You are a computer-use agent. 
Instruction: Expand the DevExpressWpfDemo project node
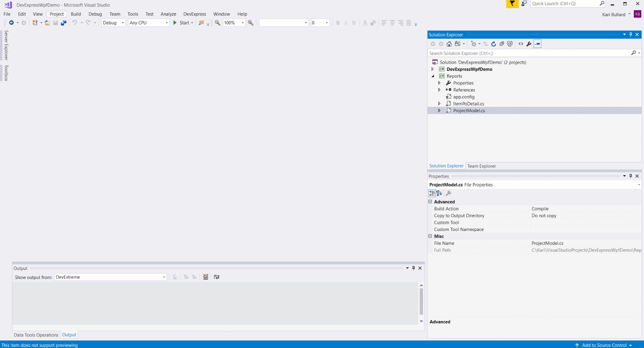tap(432, 69)
